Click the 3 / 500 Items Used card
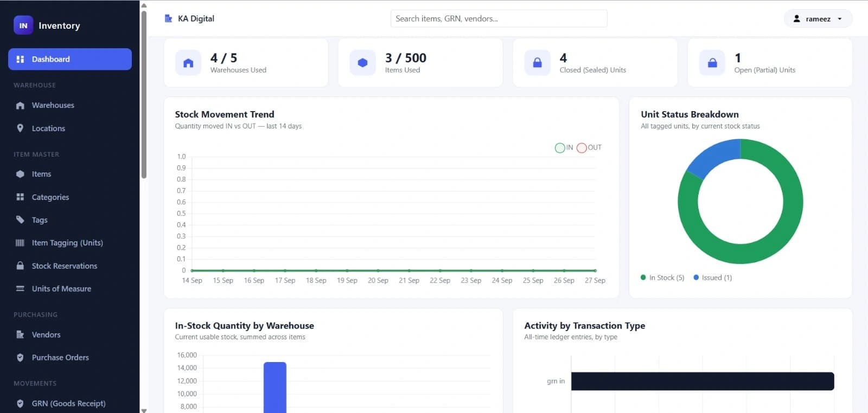868x413 pixels. pos(420,62)
